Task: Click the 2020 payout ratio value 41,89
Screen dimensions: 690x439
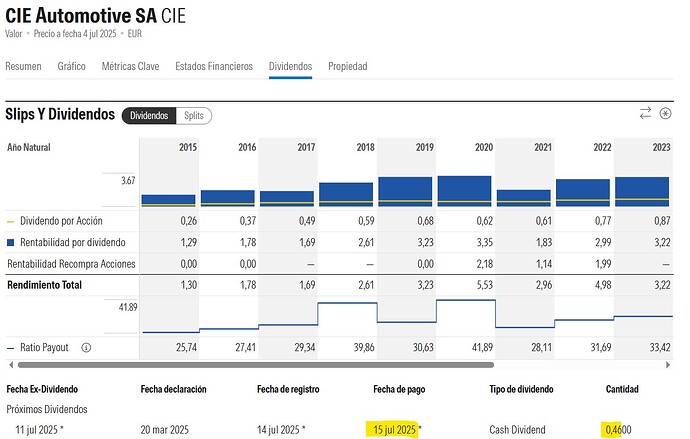Action: coord(482,348)
